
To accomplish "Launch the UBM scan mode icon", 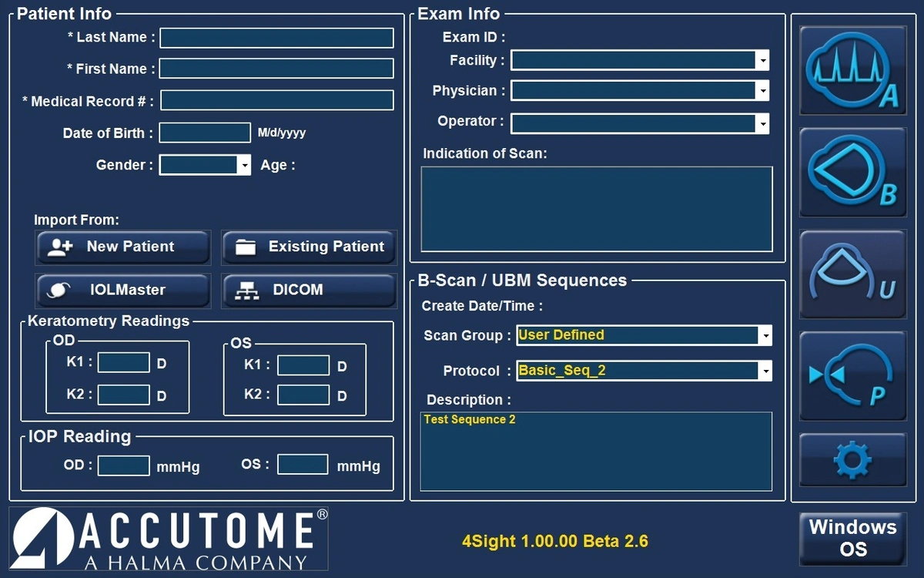I will 852,274.
